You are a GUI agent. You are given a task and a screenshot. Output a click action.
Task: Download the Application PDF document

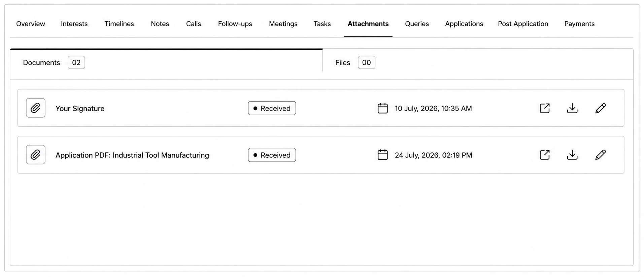pyautogui.click(x=572, y=155)
